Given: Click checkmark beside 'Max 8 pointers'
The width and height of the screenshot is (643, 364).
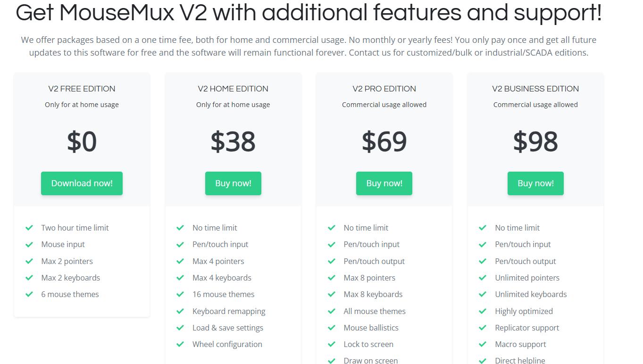Looking at the screenshot, I should pos(331,278).
